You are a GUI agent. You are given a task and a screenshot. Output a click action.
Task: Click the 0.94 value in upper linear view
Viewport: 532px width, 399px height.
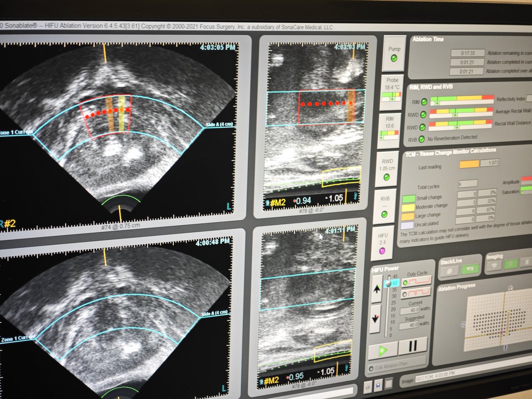pyautogui.click(x=303, y=200)
